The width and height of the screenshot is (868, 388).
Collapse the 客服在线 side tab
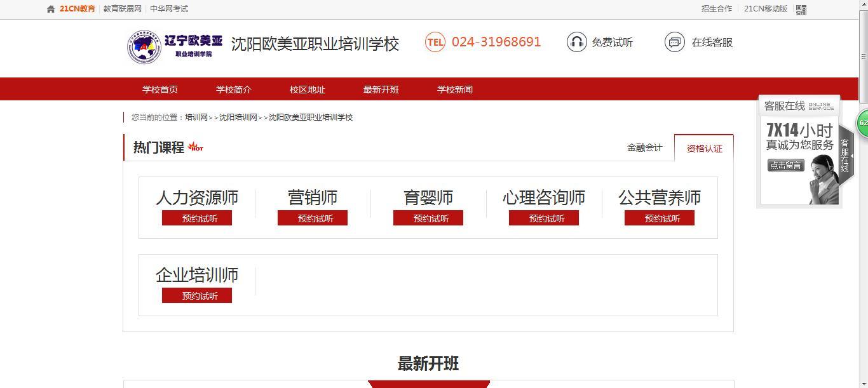846,156
